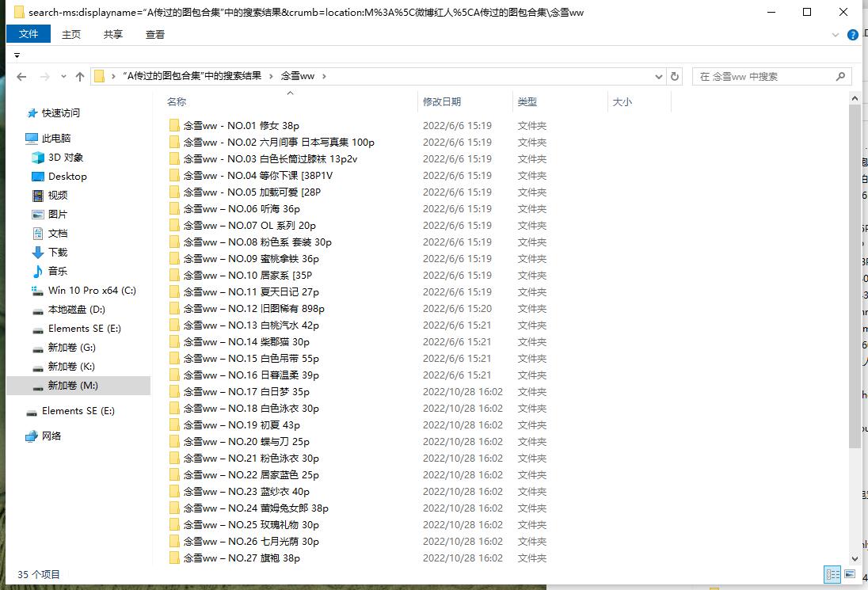Open the recent locations dropdown arrow
Image resolution: width=868 pixels, height=590 pixels.
63,77
